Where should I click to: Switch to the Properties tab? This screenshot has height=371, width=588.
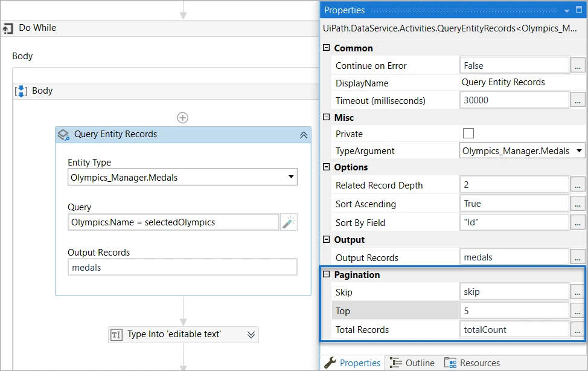[x=353, y=363]
